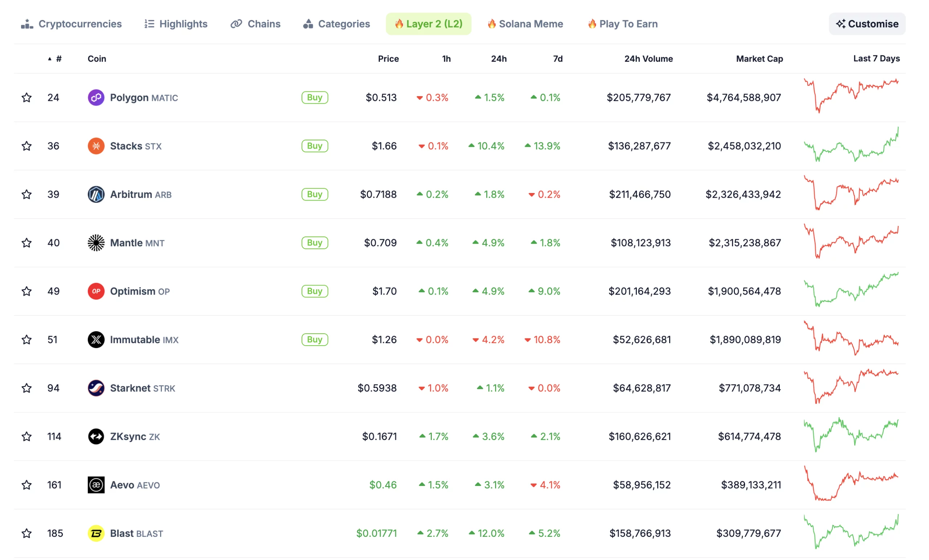This screenshot has width=929, height=560.
Task: Sort by 24h Volume column header
Action: (x=648, y=59)
